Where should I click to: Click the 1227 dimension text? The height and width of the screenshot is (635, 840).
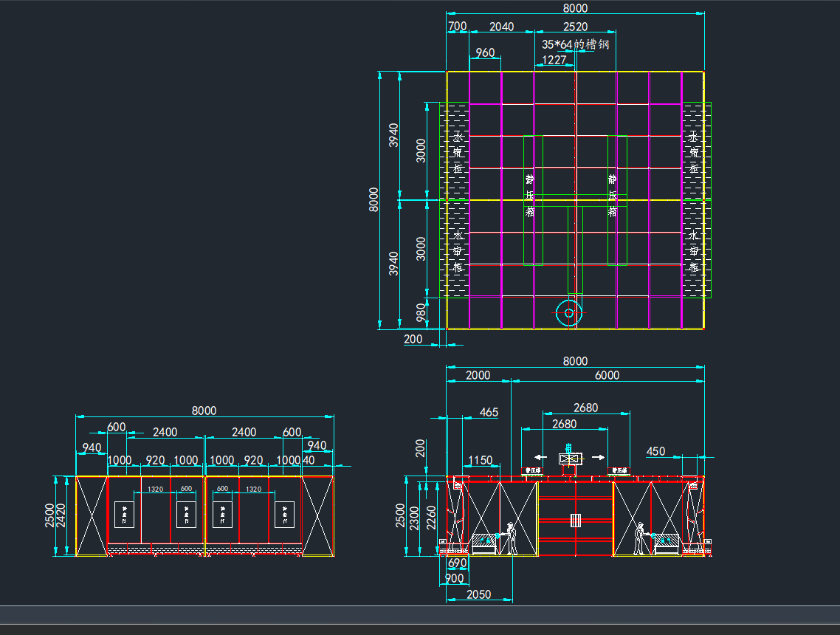[x=554, y=61]
